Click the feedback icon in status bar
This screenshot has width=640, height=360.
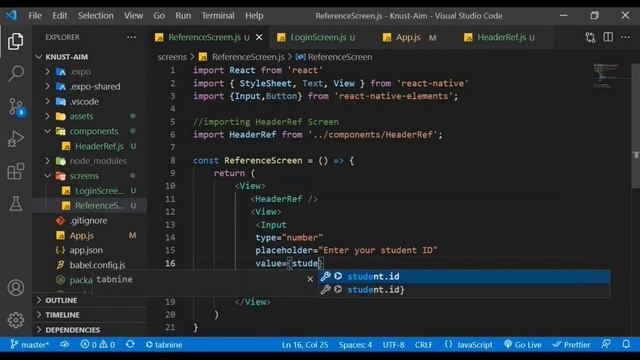pyautogui.click(x=606, y=344)
